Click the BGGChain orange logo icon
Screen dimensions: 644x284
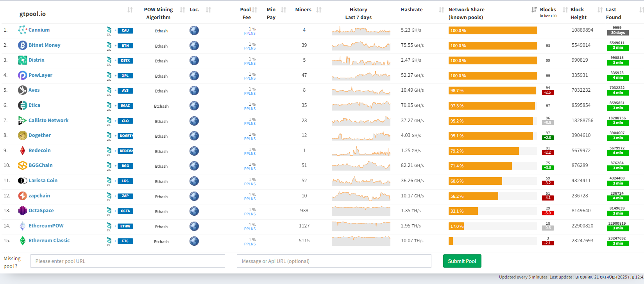click(22, 165)
